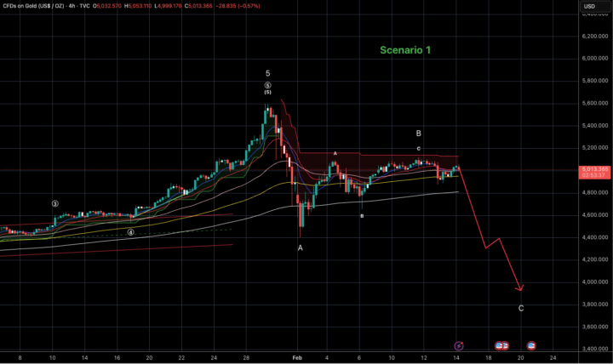Select the low value L4,999.170

point(168,6)
